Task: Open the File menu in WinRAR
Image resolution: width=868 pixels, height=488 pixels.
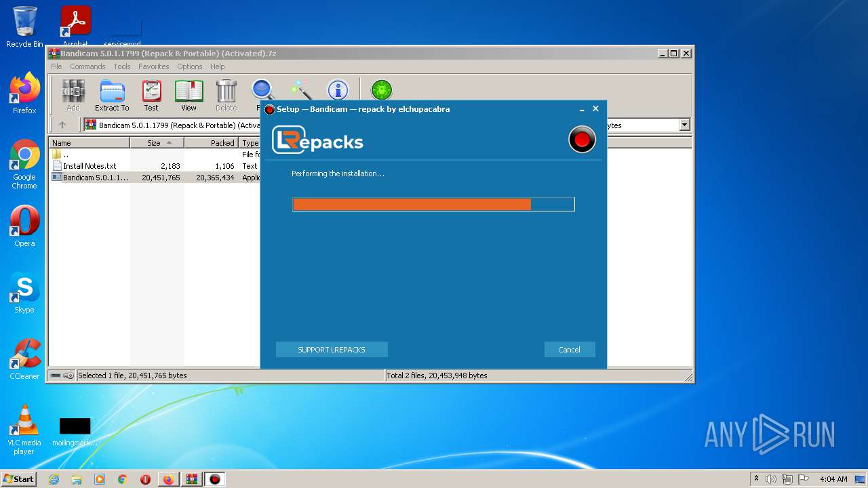Action: pos(56,66)
